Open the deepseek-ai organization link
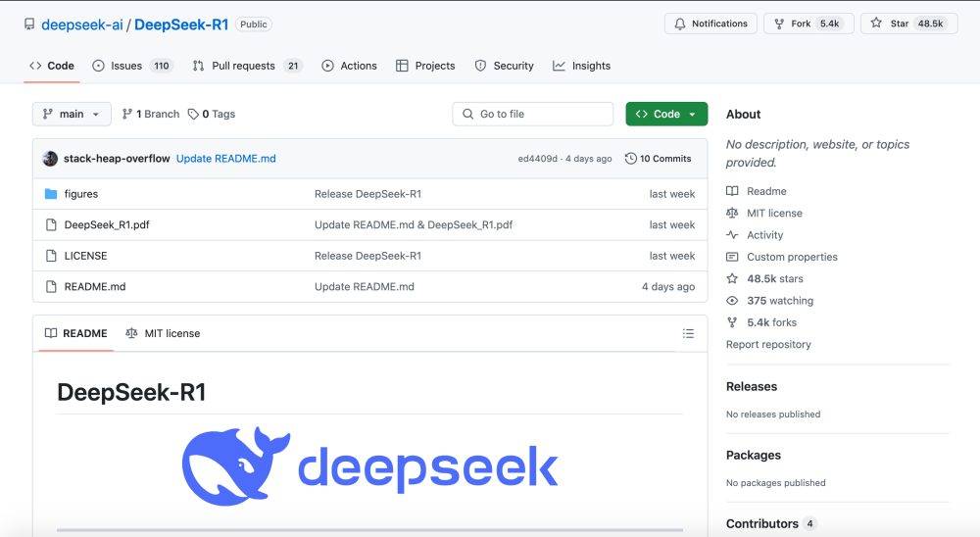Screen dimensions: 980x537 [82, 24]
